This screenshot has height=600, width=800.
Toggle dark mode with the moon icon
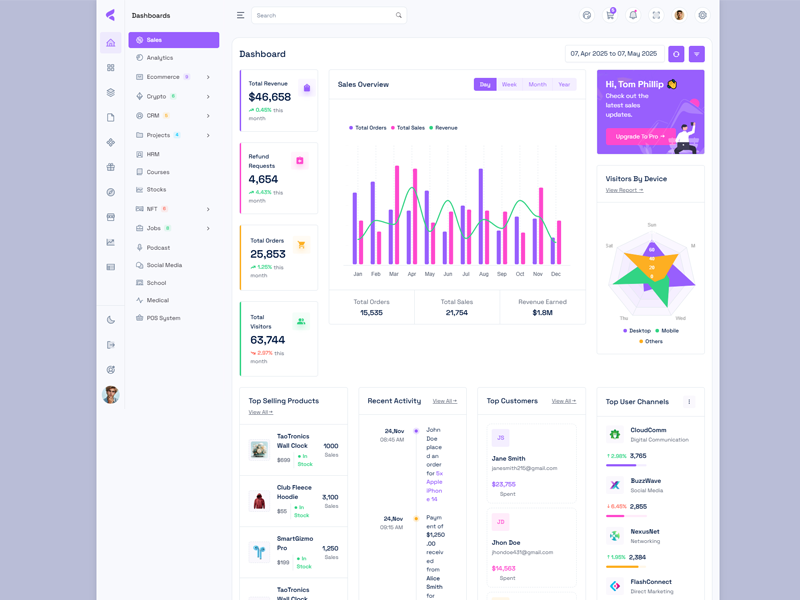(110, 320)
